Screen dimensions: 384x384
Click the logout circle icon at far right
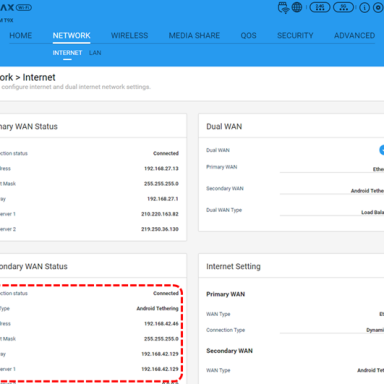tap(378, 8)
